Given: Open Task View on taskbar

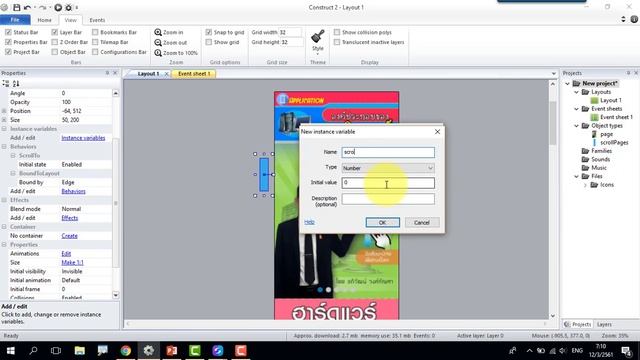Looking at the screenshot, I should coord(56,351).
